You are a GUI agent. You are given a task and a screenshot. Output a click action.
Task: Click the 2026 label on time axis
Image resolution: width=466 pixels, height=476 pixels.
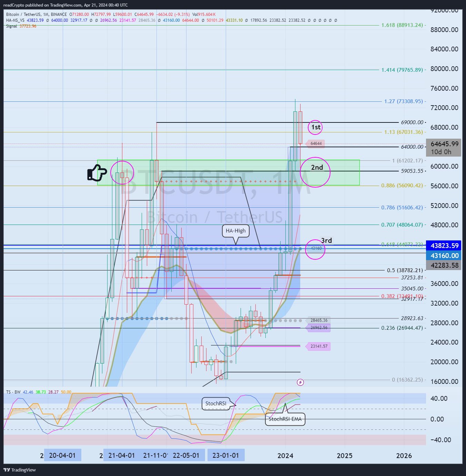[404, 456]
